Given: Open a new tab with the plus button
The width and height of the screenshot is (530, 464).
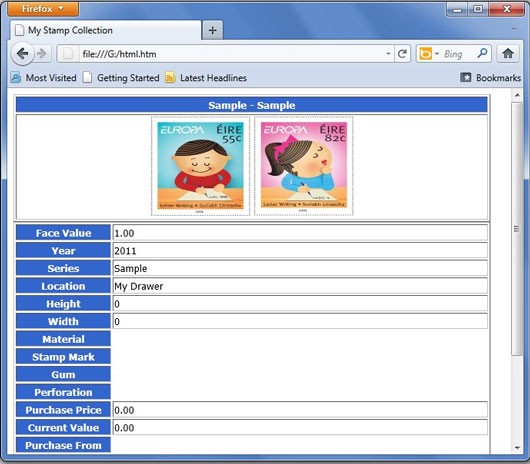Looking at the screenshot, I should click(213, 30).
